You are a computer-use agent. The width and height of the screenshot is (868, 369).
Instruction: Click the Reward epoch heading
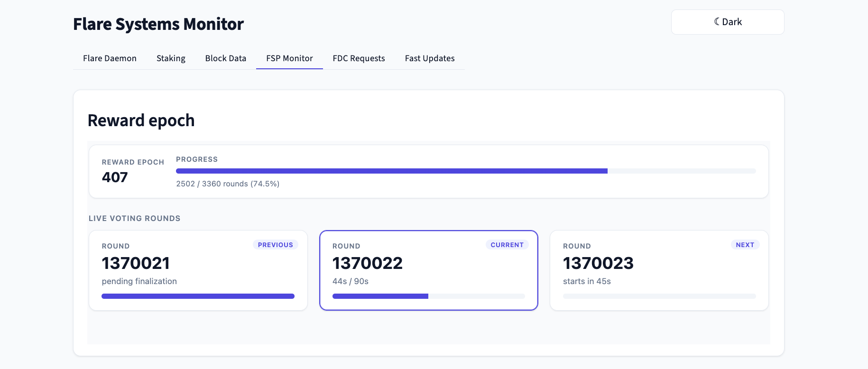(141, 120)
